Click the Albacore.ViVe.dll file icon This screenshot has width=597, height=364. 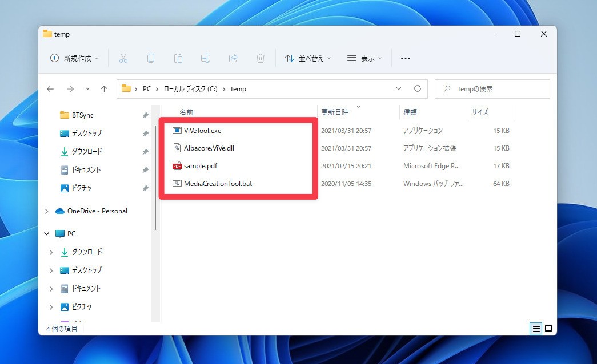click(177, 148)
